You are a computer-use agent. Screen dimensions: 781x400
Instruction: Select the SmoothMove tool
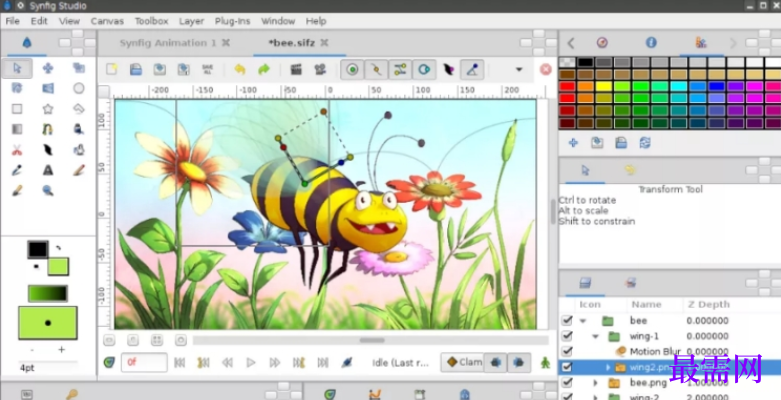pos(48,68)
